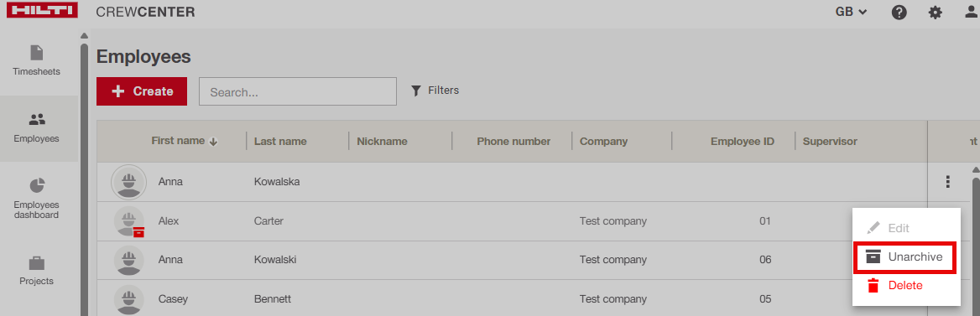The height and width of the screenshot is (316, 980).
Task: Open the help question mark icon
Action: pos(899,12)
